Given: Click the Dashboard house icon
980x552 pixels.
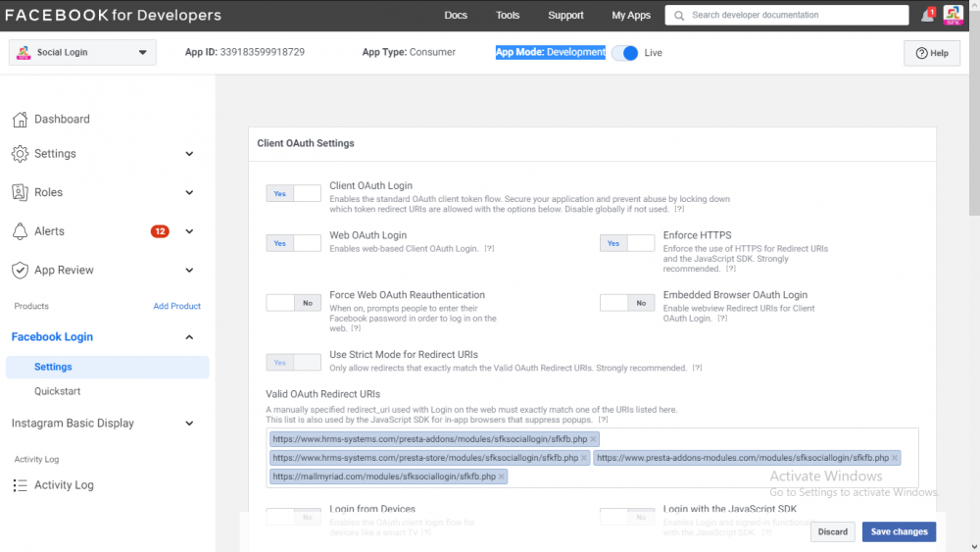Looking at the screenshot, I should point(20,120).
